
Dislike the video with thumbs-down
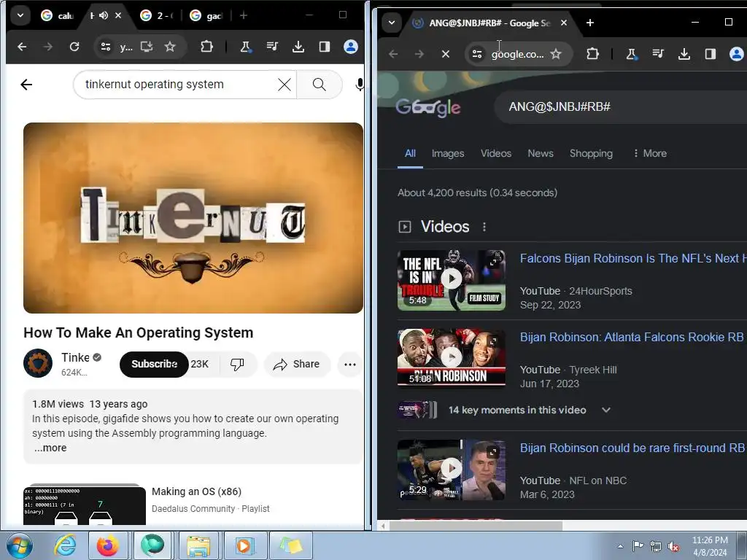pyautogui.click(x=237, y=365)
